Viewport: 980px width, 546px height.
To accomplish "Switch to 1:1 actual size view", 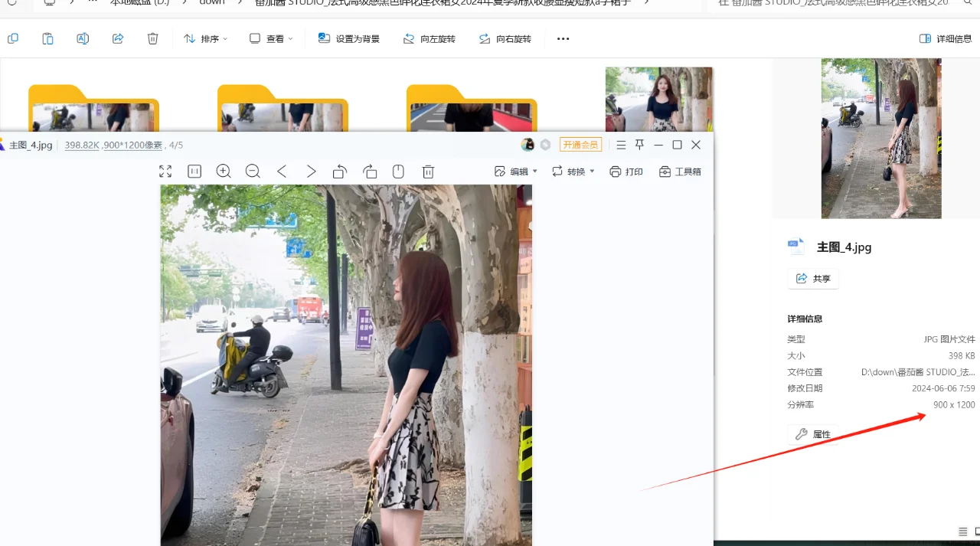I will (x=194, y=171).
